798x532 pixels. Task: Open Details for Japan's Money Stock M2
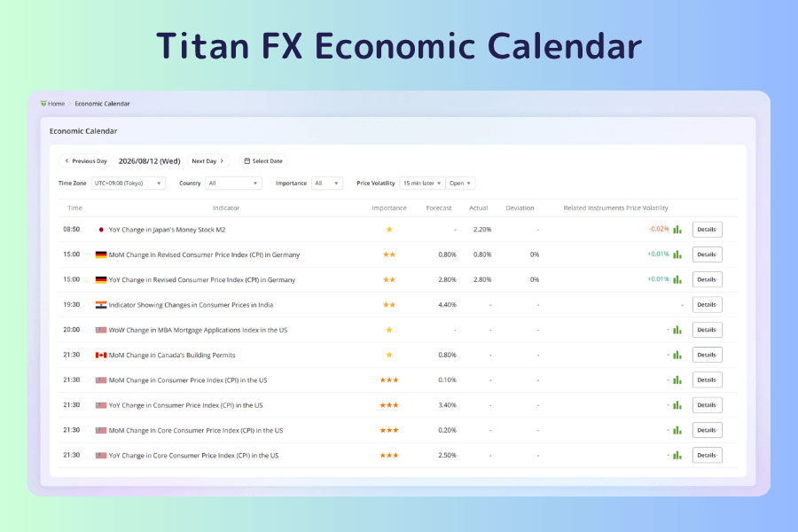[x=707, y=230]
